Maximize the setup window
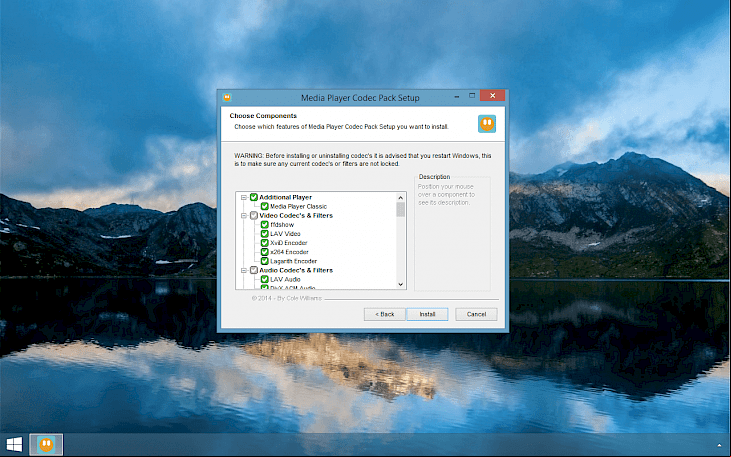The height and width of the screenshot is (457, 731). tap(472, 96)
